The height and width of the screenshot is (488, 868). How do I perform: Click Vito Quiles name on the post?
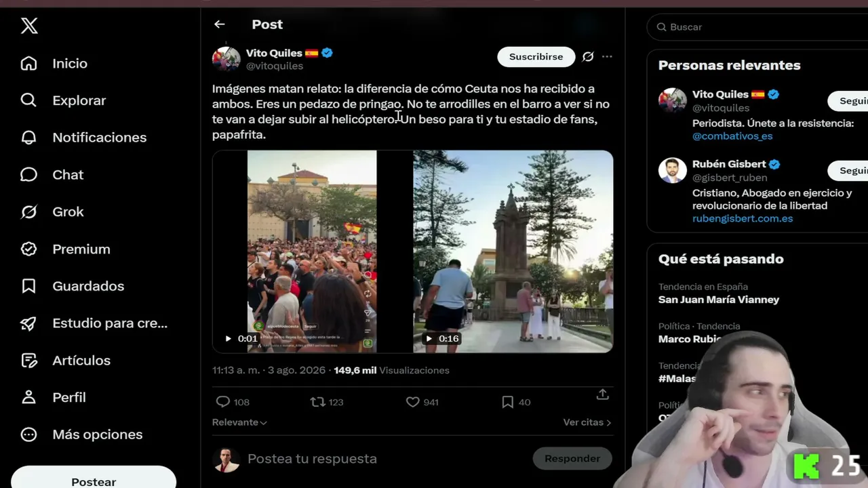pos(274,53)
